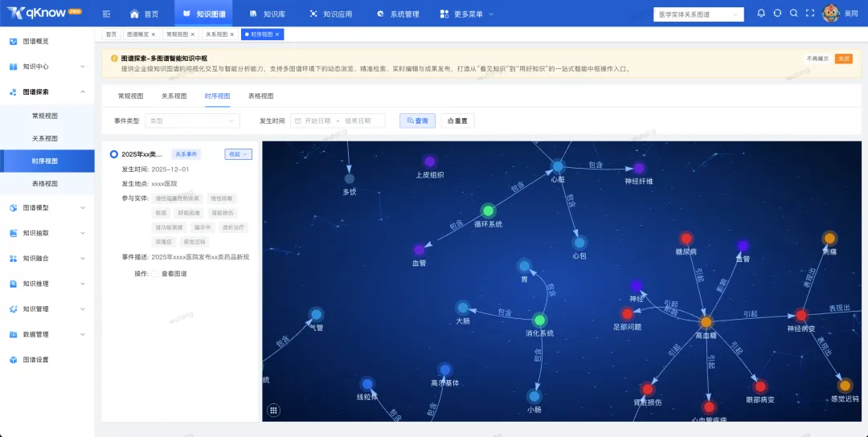Viewport: 868px width, 437px height.
Task: Select the 心包 node
Action: [579, 243]
